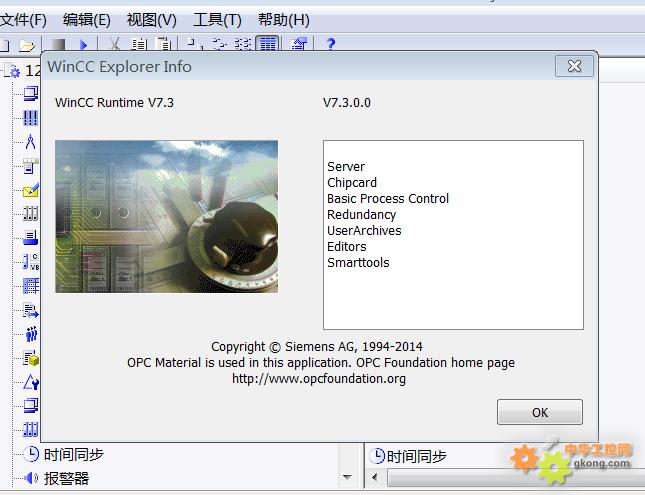Click the 'WinCC Runtime V7.3' label
Viewport: 645px width, 495px height.
pos(114,102)
